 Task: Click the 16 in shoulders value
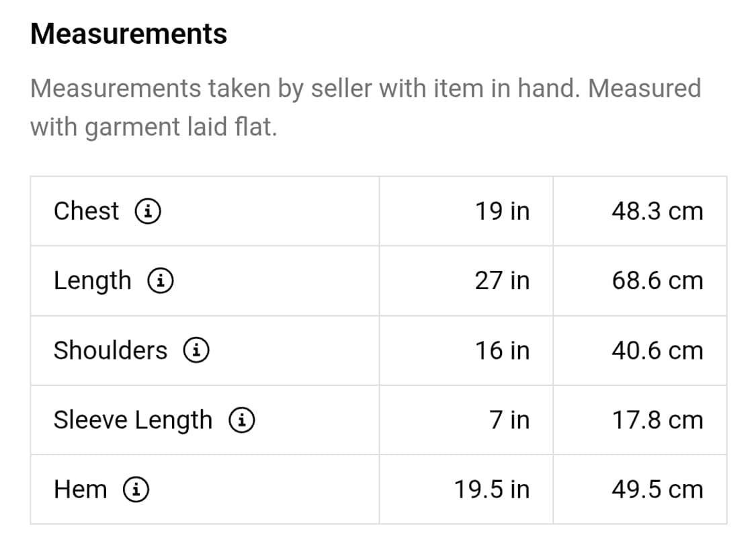tap(503, 350)
